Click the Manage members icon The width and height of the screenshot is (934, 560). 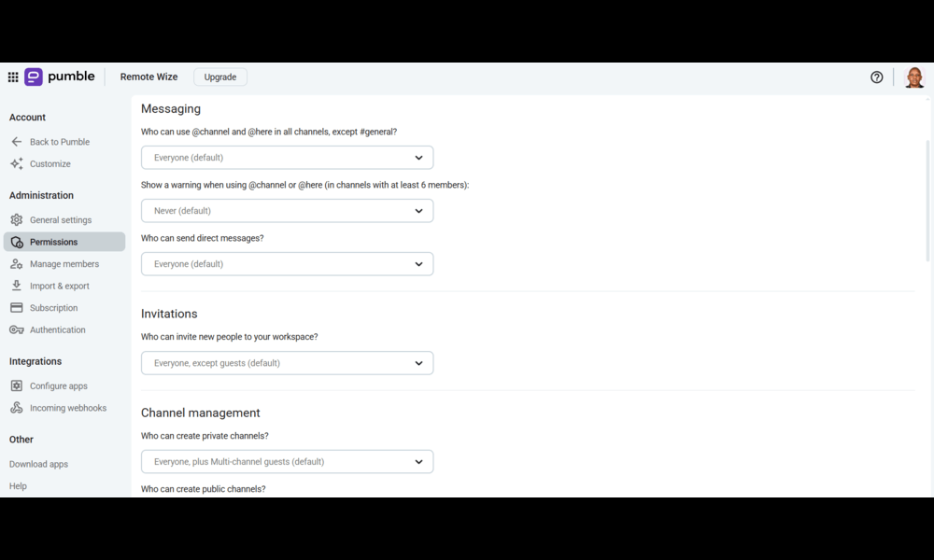17,263
